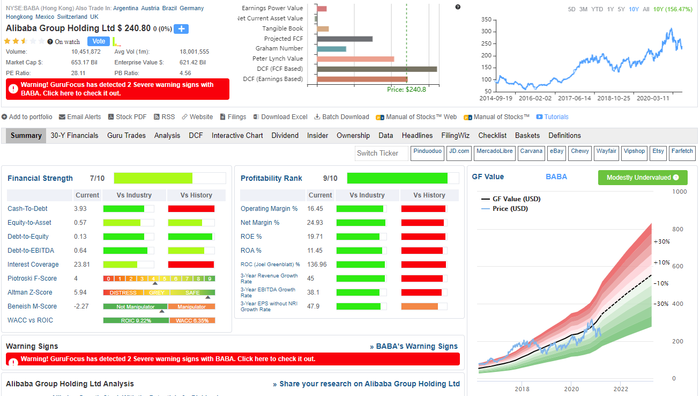Switch to the Pinduoduo ticker

(427, 153)
